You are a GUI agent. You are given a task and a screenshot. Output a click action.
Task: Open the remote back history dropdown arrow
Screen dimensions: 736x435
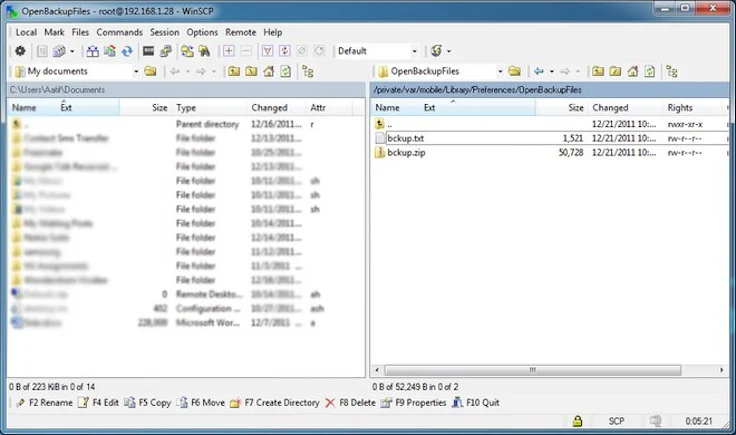[x=552, y=71]
